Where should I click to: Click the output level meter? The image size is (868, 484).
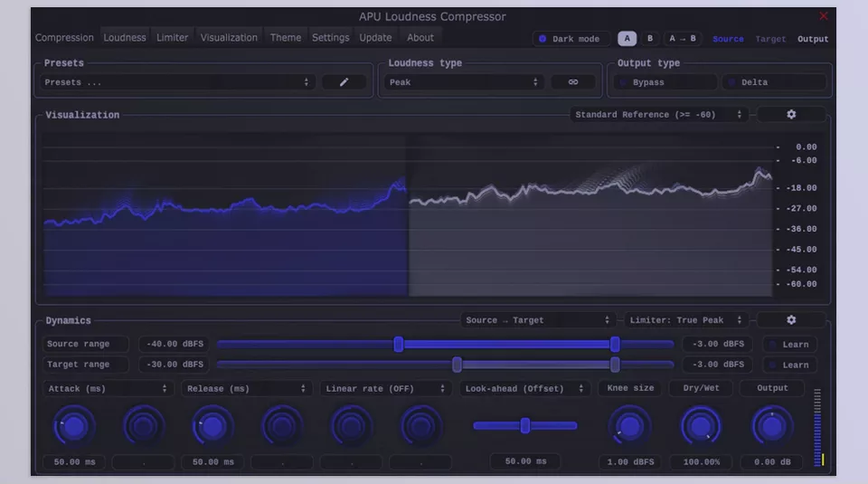coord(819,427)
